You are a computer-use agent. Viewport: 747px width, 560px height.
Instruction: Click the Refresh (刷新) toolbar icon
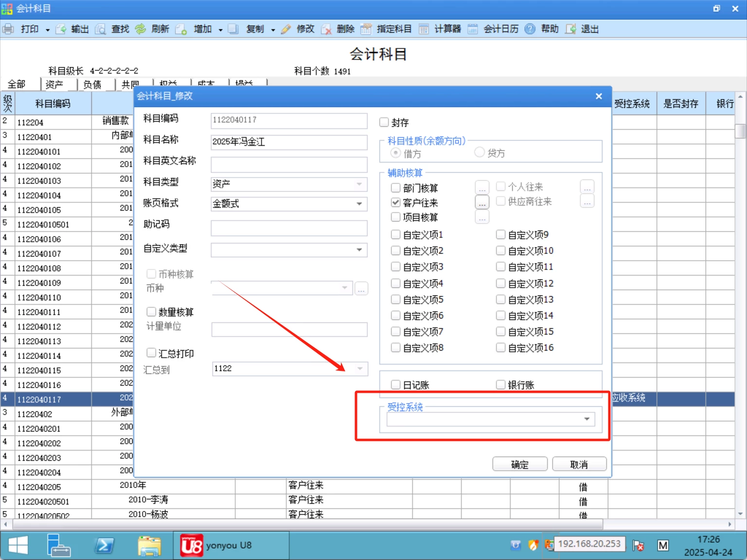click(141, 29)
